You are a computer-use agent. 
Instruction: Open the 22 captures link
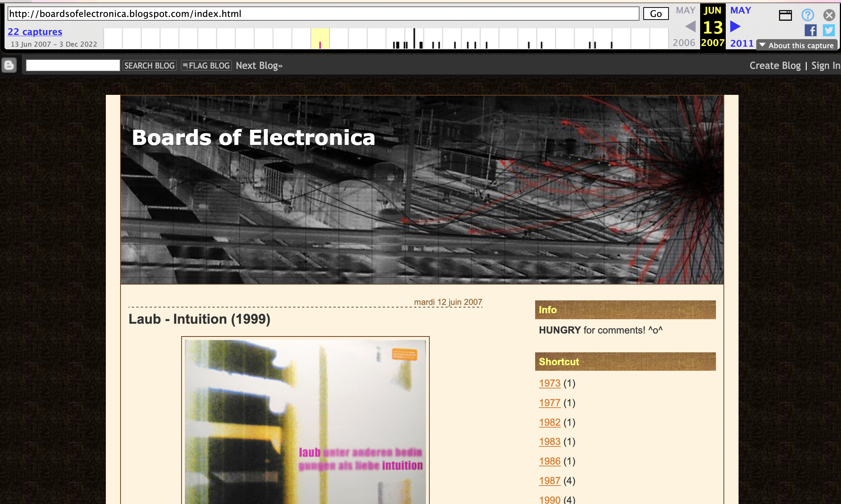35,32
